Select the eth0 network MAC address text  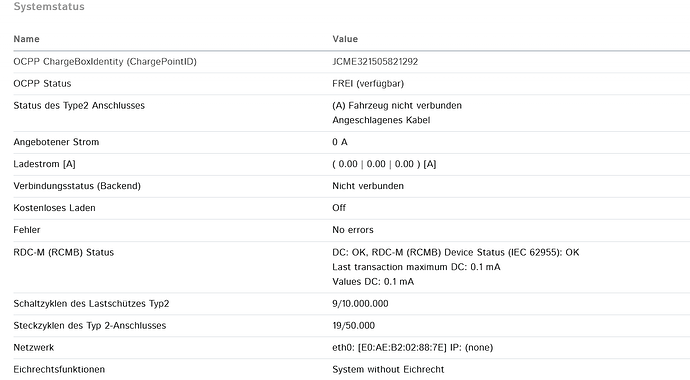click(402, 347)
